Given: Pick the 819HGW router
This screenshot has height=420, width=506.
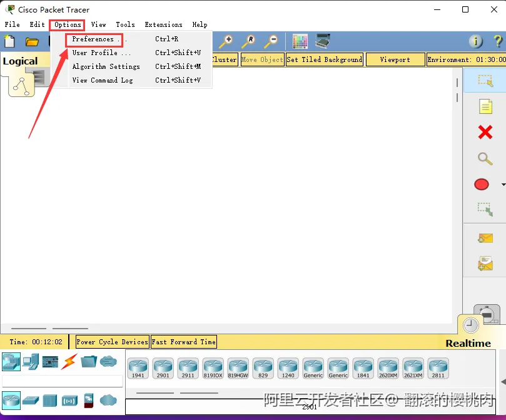Looking at the screenshot, I should point(238,368).
